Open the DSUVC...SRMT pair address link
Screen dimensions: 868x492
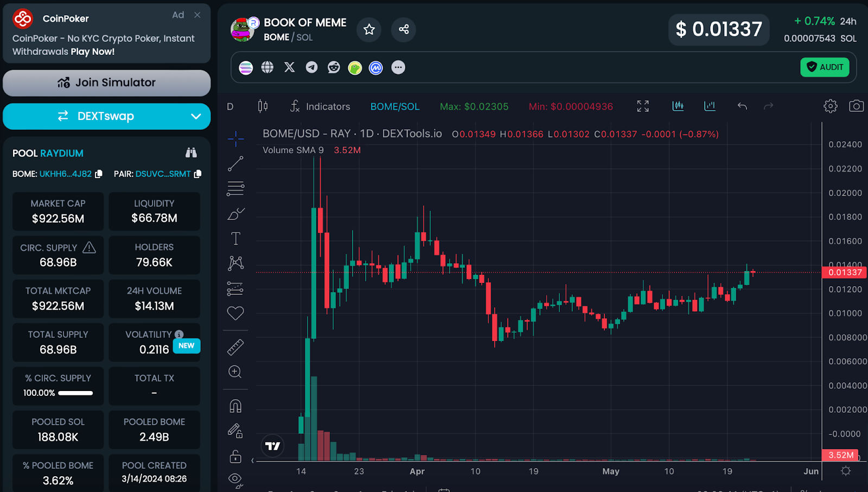(163, 174)
